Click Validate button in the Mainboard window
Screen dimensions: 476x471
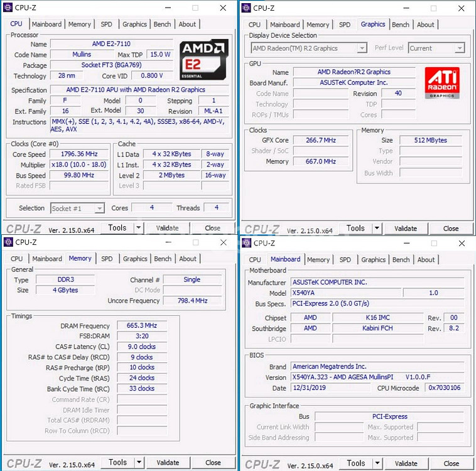(406, 463)
